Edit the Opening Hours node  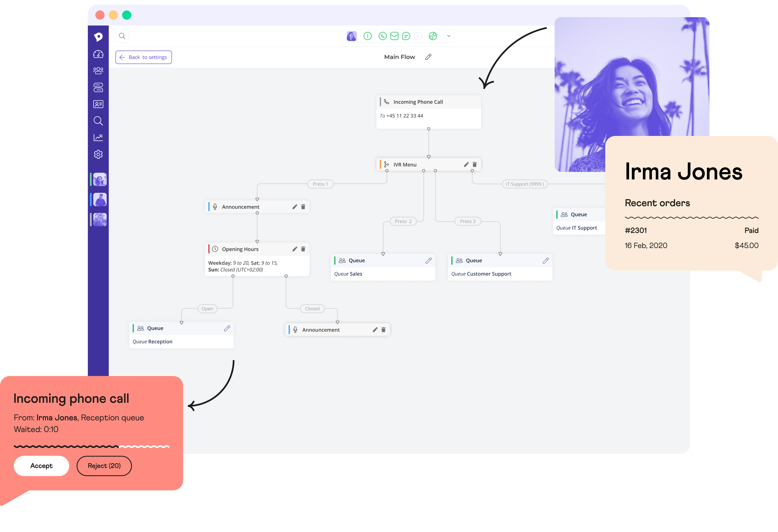[x=295, y=249]
